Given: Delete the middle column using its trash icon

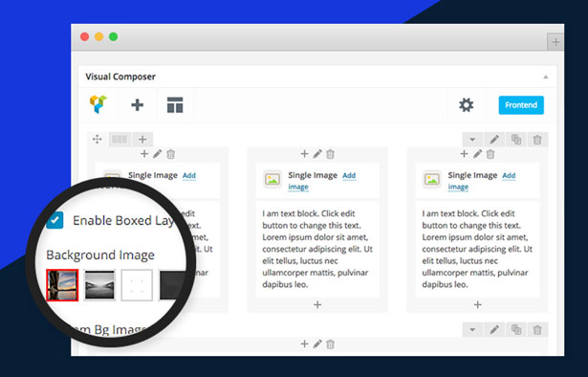Looking at the screenshot, I should [330, 154].
